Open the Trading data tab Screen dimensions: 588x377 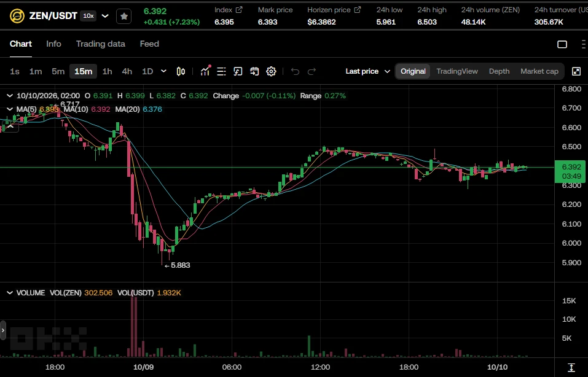click(x=101, y=44)
